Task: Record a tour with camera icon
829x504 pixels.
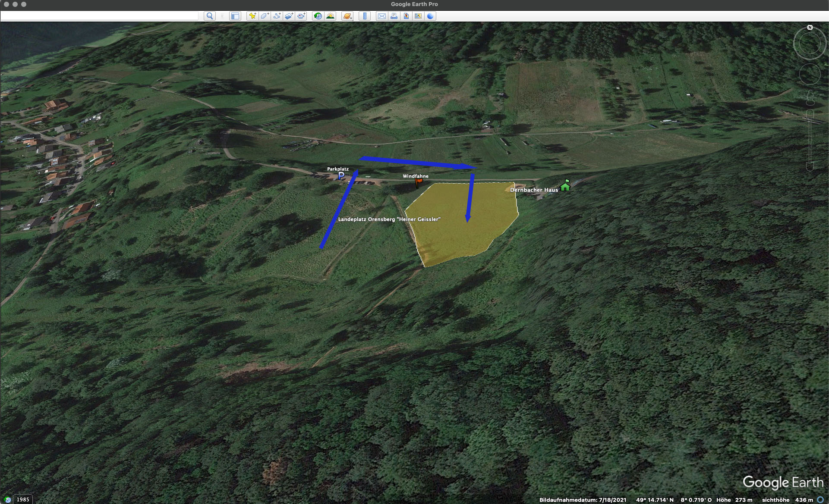Action: [301, 16]
